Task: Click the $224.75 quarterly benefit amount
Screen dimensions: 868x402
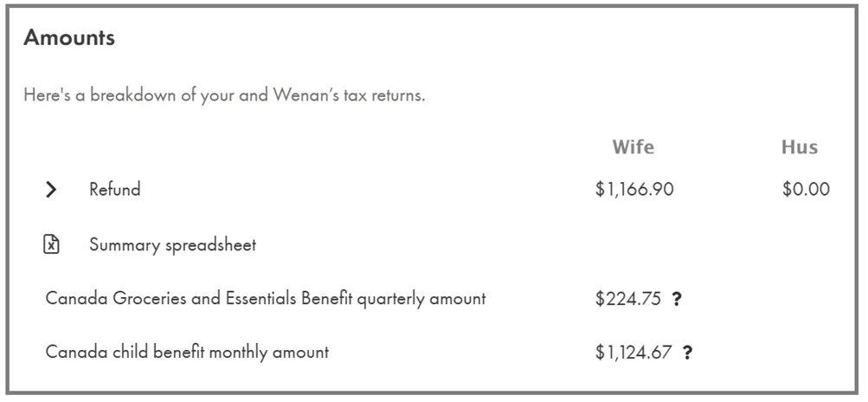Action: [627, 300]
